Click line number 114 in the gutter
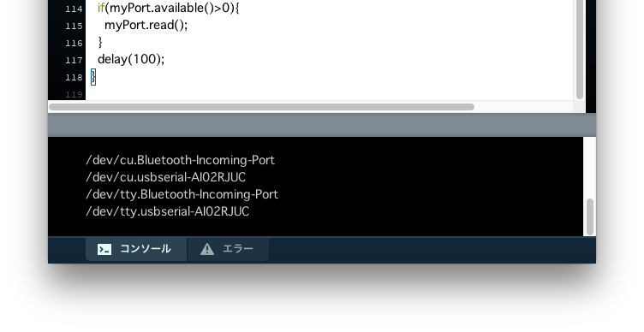This screenshot has width=644, height=332. pos(74,9)
